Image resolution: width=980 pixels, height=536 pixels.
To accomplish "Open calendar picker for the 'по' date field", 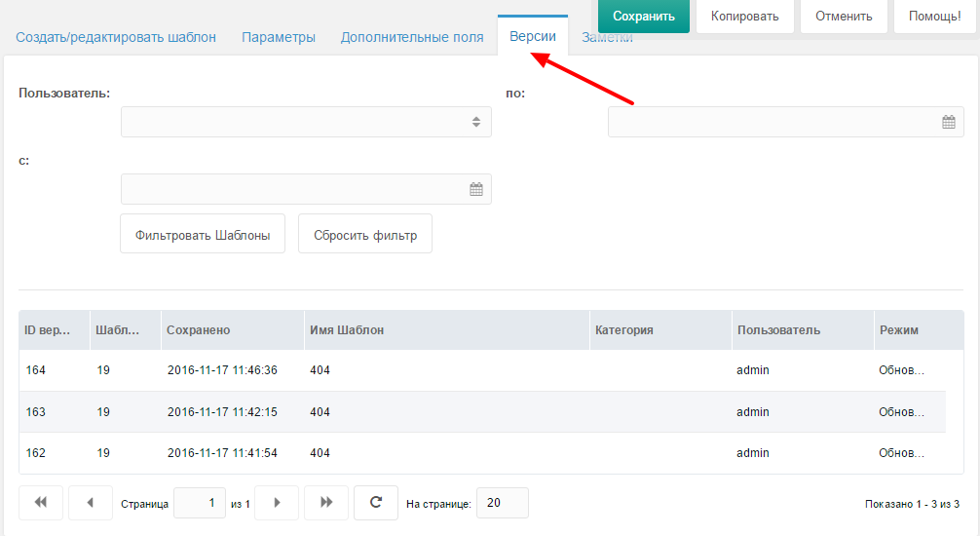I will 948,122.
